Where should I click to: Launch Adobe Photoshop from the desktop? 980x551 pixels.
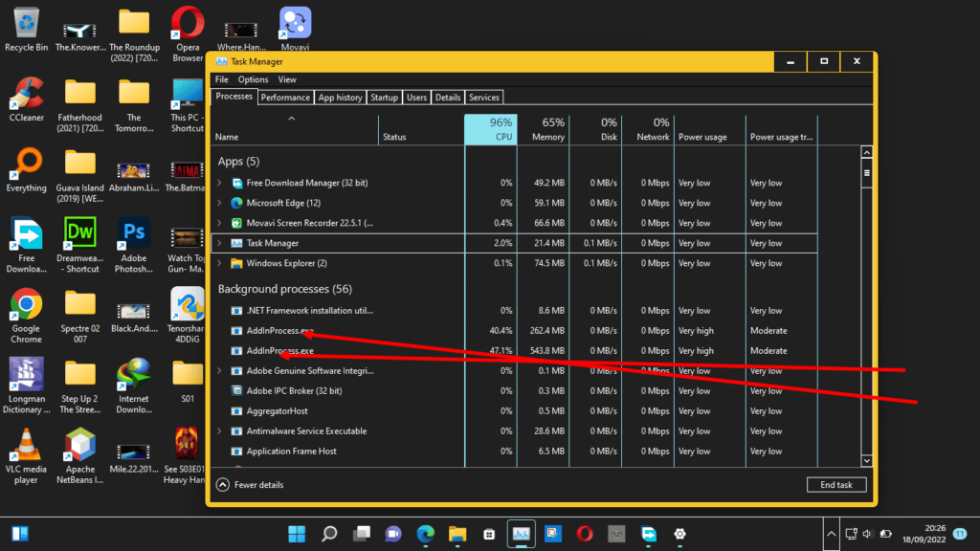[x=134, y=246]
